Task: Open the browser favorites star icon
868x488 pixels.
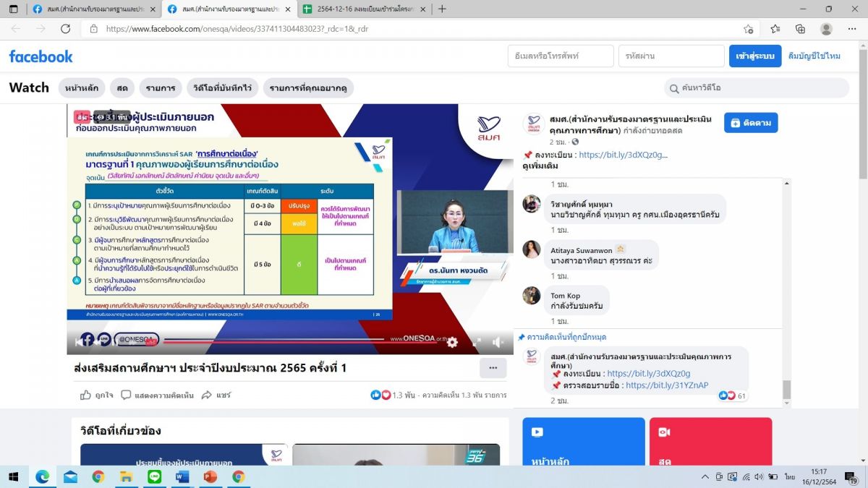Action: [775, 29]
